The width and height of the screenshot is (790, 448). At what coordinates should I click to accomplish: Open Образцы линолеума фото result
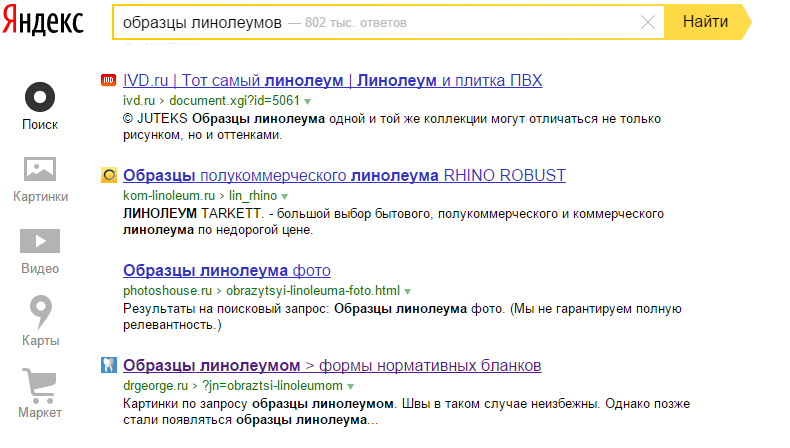pyautogui.click(x=227, y=271)
